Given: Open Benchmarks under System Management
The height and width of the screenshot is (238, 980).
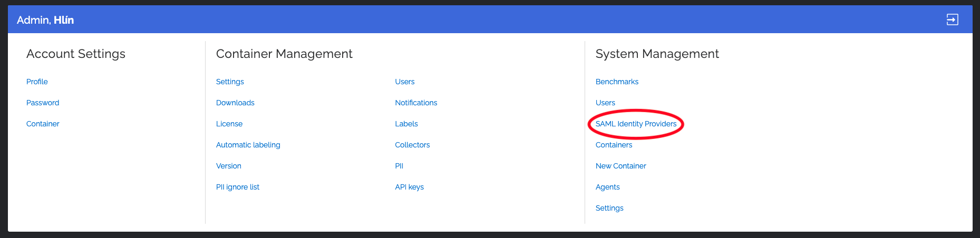Looking at the screenshot, I should click(617, 82).
